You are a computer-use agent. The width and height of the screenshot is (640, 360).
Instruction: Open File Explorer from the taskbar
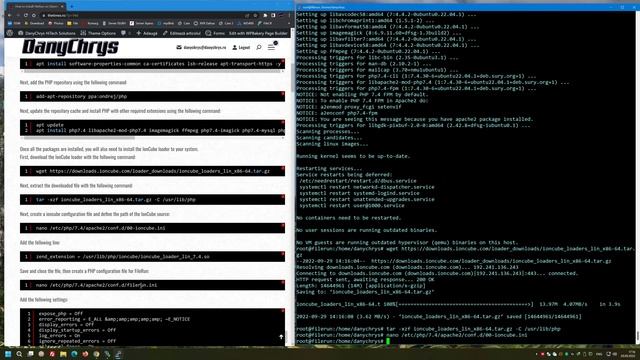63,354
